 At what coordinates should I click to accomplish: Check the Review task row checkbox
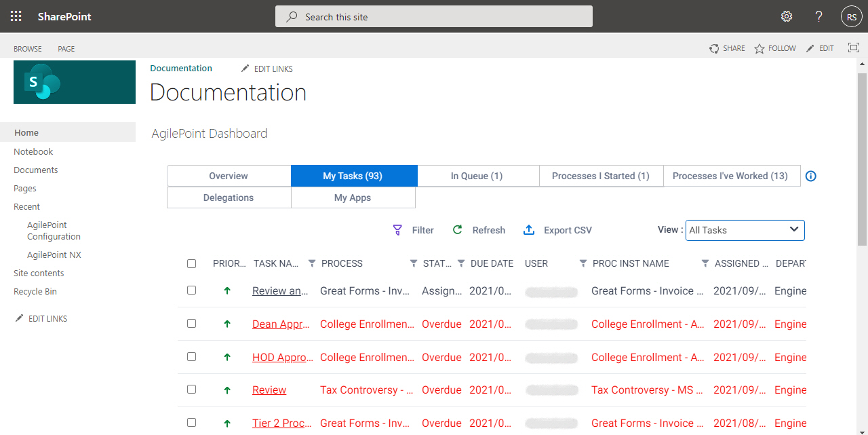coord(191,389)
